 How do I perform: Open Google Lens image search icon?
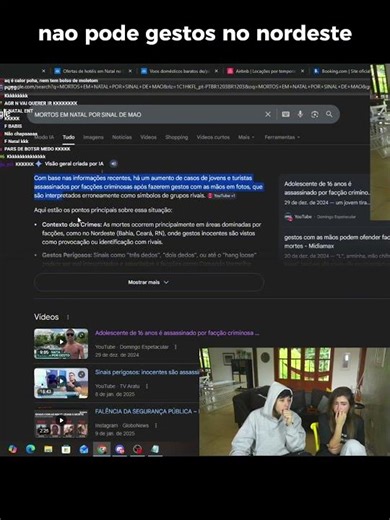[x=315, y=114]
